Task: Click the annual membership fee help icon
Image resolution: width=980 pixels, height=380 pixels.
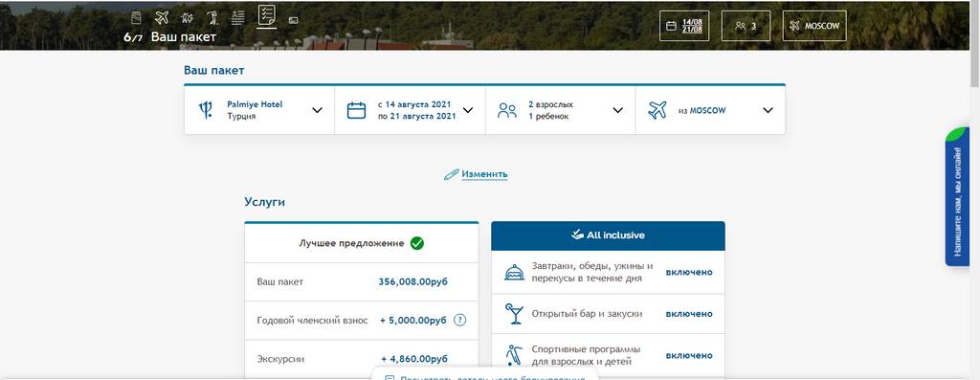Action: tap(460, 320)
